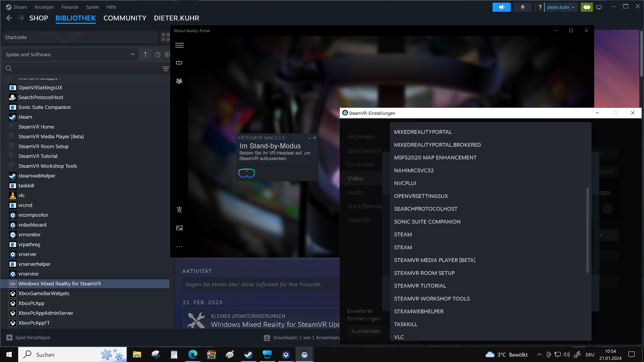Click the headset icon in Mixed Reality Portal
This screenshot has width=644, height=362.
tap(179, 63)
